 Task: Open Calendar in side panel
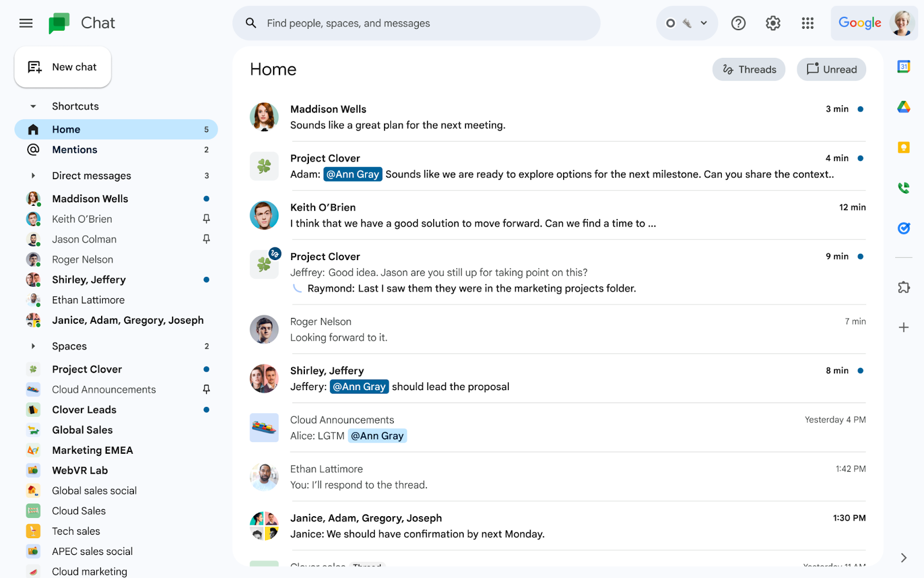click(x=904, y=66)
